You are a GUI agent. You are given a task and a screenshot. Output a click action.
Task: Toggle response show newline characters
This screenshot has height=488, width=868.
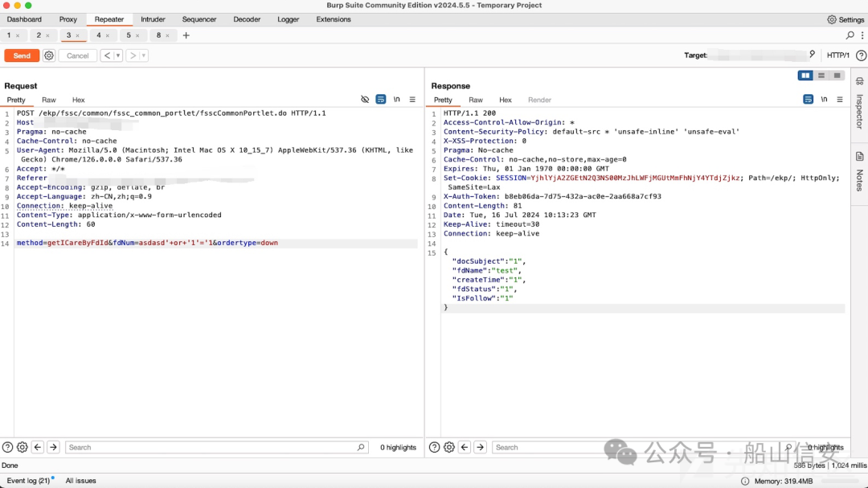tap(824, 100)
